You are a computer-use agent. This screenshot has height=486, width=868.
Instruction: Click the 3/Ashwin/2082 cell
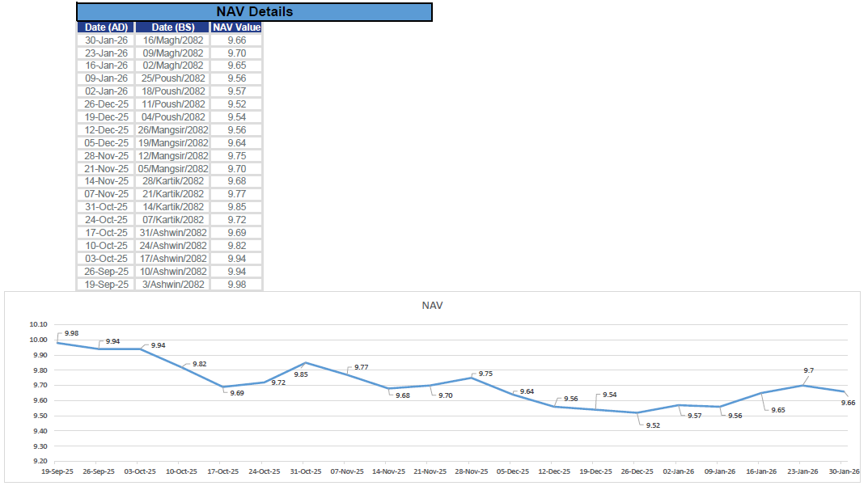click(x=171, y=284)
